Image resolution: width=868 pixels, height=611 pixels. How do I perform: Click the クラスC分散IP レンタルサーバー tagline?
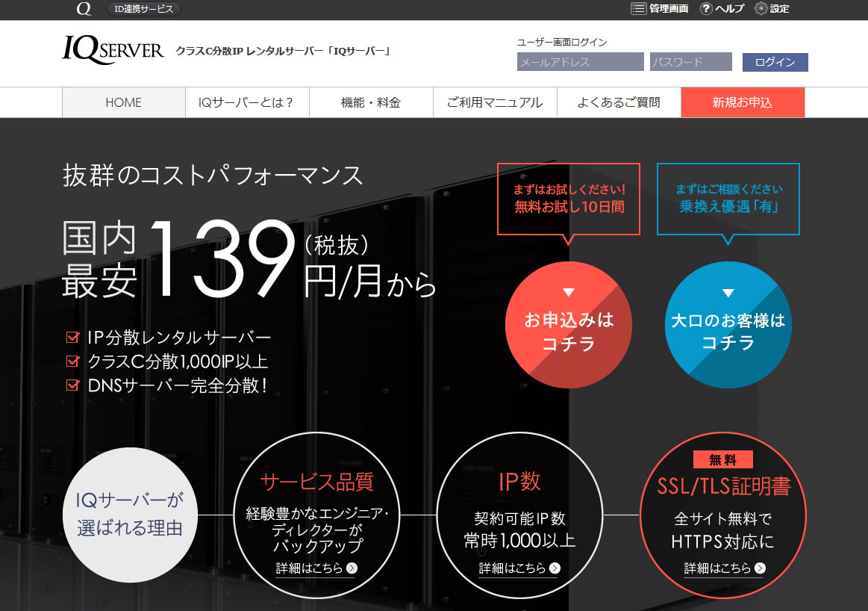[x=284, y=51]
